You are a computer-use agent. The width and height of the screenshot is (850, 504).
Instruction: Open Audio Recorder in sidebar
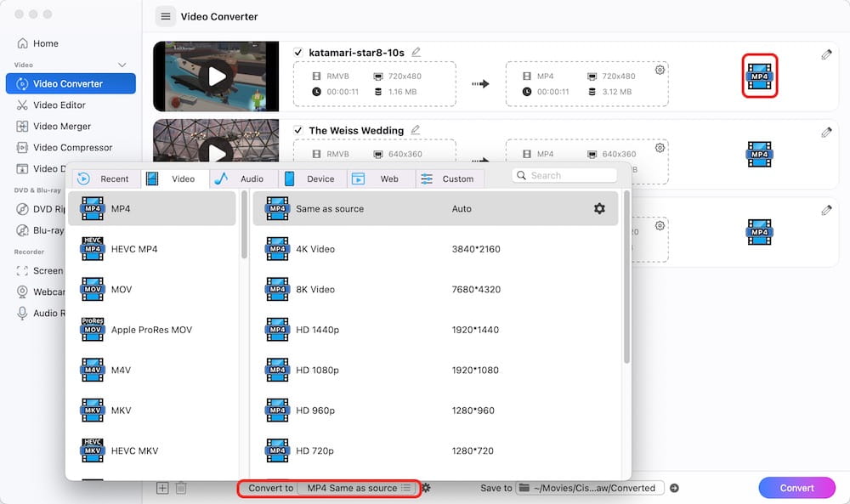41,313
